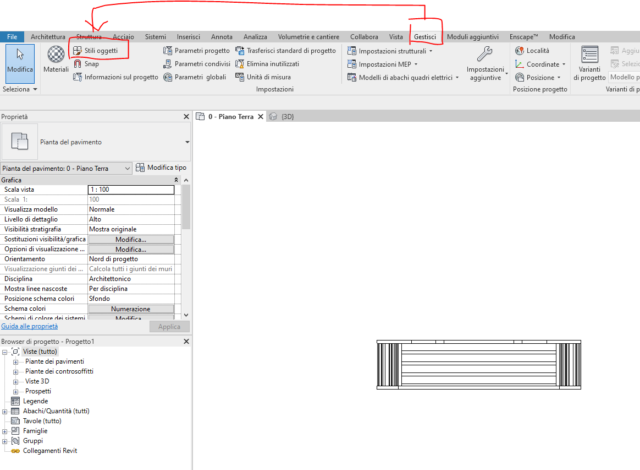The width and height of the screenshot is (640, 470).
Task: Expand the Gruppi node
Action: [x=4, y=441]
